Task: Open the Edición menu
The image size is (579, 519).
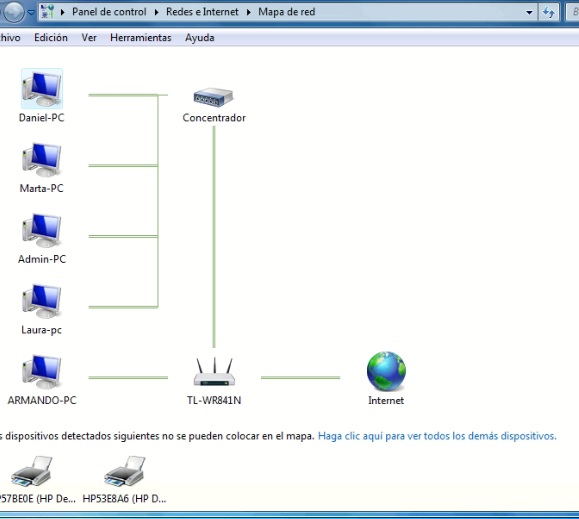Action: (x=51, y=38)
